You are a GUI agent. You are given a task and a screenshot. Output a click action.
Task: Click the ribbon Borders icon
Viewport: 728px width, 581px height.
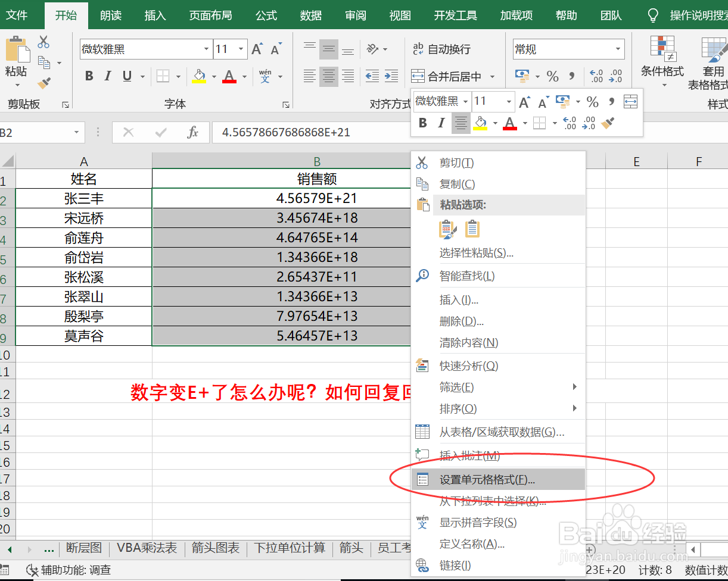point(163,76)
